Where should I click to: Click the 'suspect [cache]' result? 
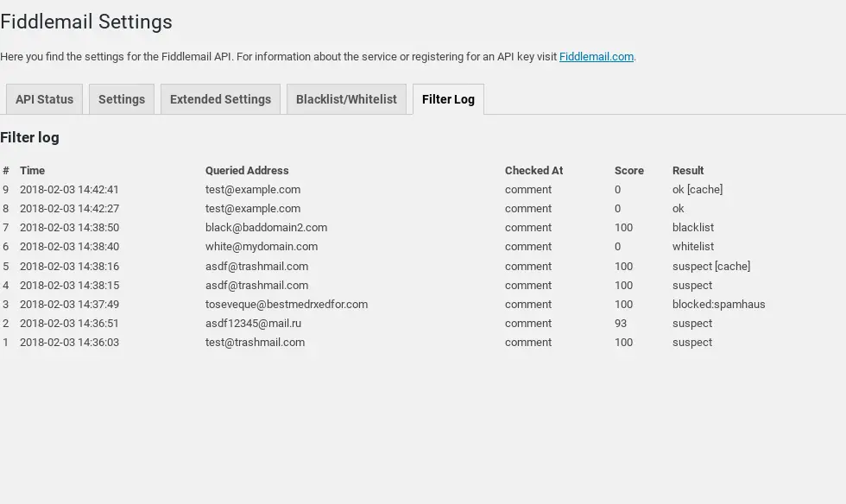pos(711,266)
